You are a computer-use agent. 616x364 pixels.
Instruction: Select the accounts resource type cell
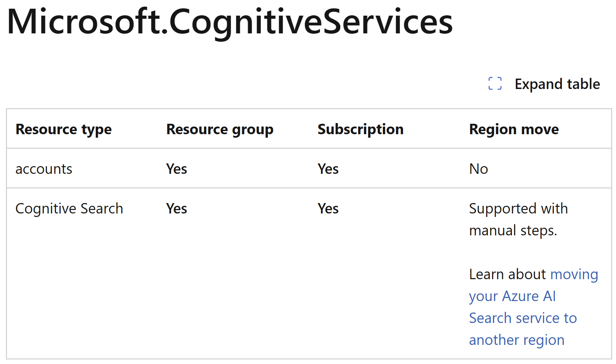[x=44, y=169]
